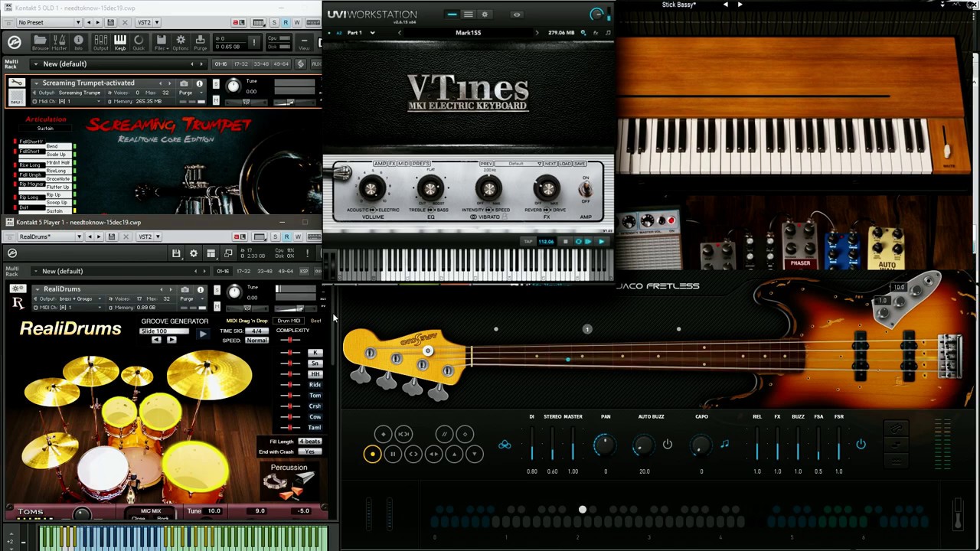Open RealiDrums instrument info icon
The image size is (980, 551).
201,290
